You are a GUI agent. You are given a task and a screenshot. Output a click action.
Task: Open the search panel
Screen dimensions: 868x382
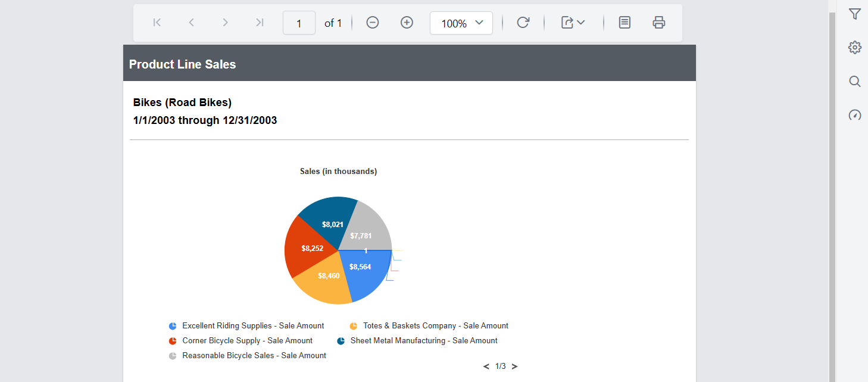coord(854,81)
